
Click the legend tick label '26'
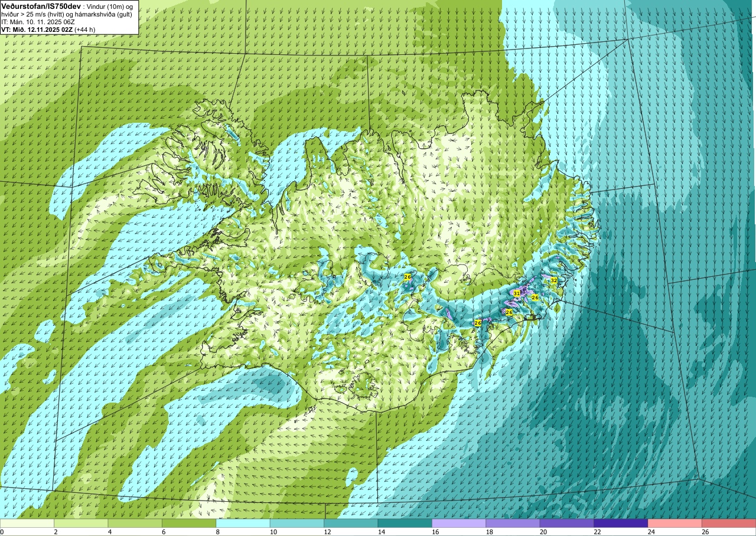point(705,532)
